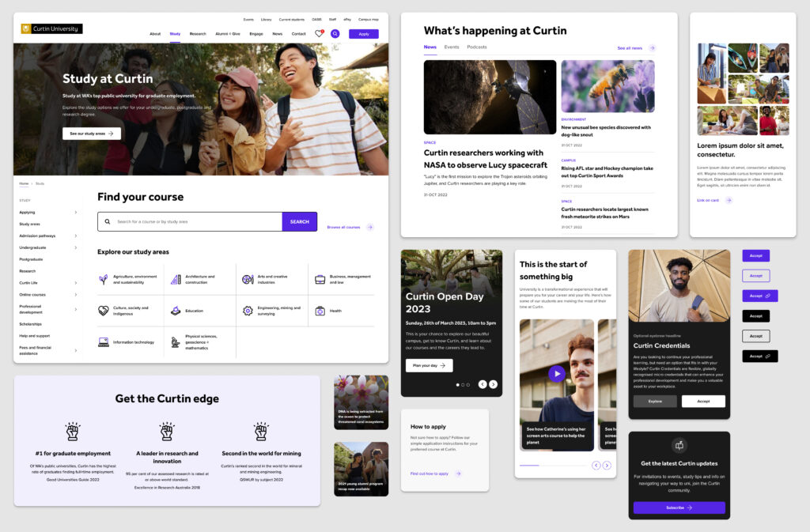Image resolution: width=810 pixels, height=532 pixels.
Task: Switch to the Events news tab
Action: pos(452,47)
